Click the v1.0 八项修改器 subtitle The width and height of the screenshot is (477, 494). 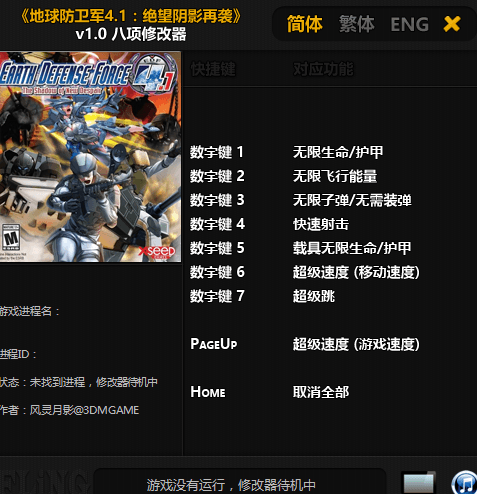(x=131, y=34)
